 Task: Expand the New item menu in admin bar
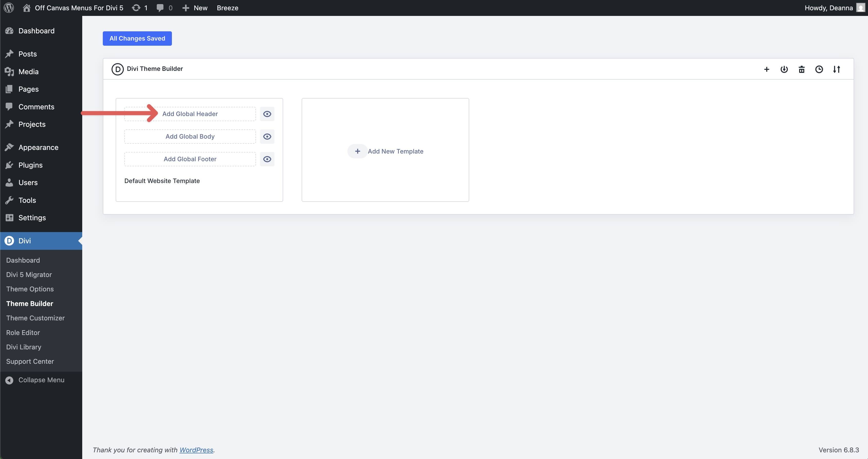(195, 7)
